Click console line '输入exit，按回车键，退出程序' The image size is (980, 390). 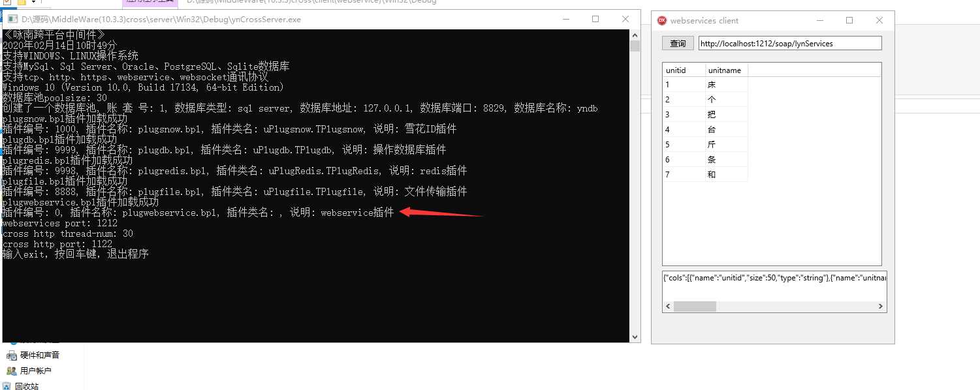pyautogui.click(x=76, y=254)
